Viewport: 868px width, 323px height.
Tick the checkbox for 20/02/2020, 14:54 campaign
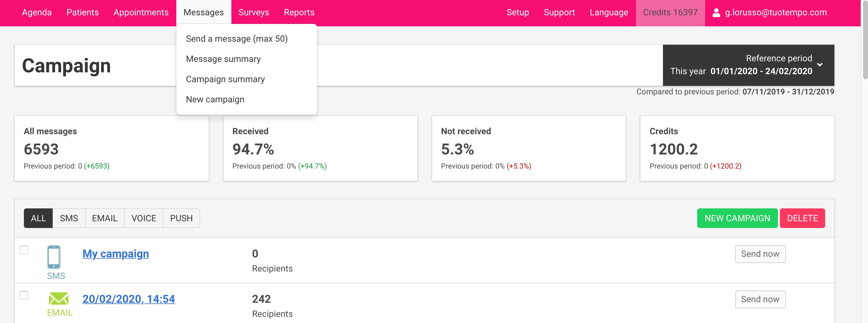coord(24,295)
